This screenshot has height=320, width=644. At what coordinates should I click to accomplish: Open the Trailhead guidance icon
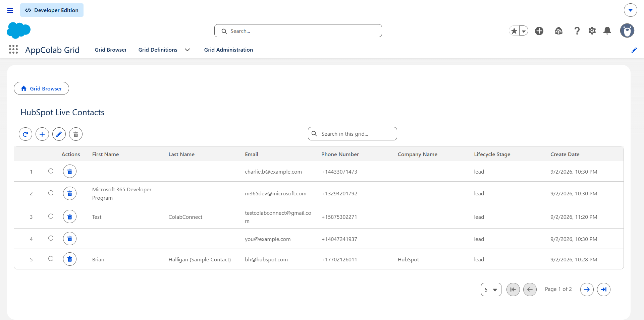[558, 31]
